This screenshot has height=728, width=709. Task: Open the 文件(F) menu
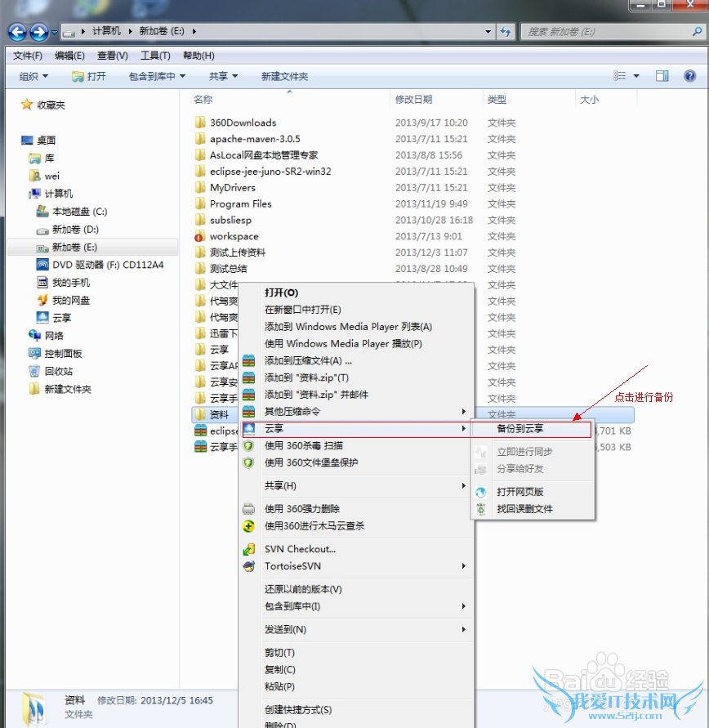click(28, 56)
